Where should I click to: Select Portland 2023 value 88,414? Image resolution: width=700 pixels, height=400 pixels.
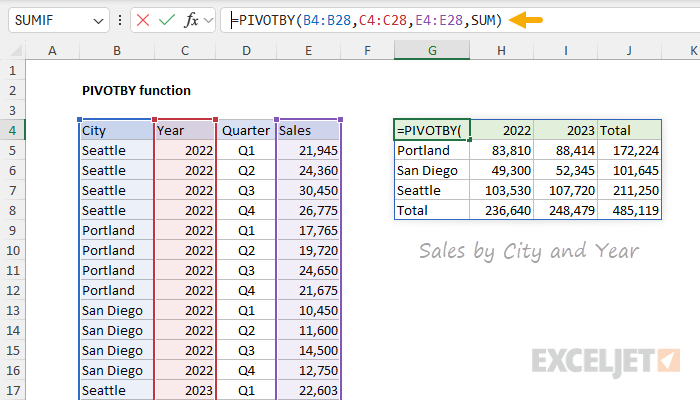click(x=566, y=150)
